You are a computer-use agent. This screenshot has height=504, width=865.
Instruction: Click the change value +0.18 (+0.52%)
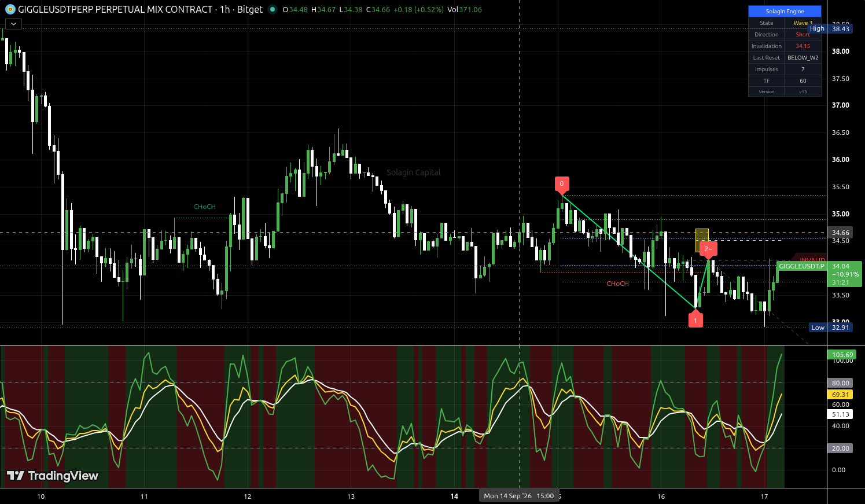coord(418,10)
